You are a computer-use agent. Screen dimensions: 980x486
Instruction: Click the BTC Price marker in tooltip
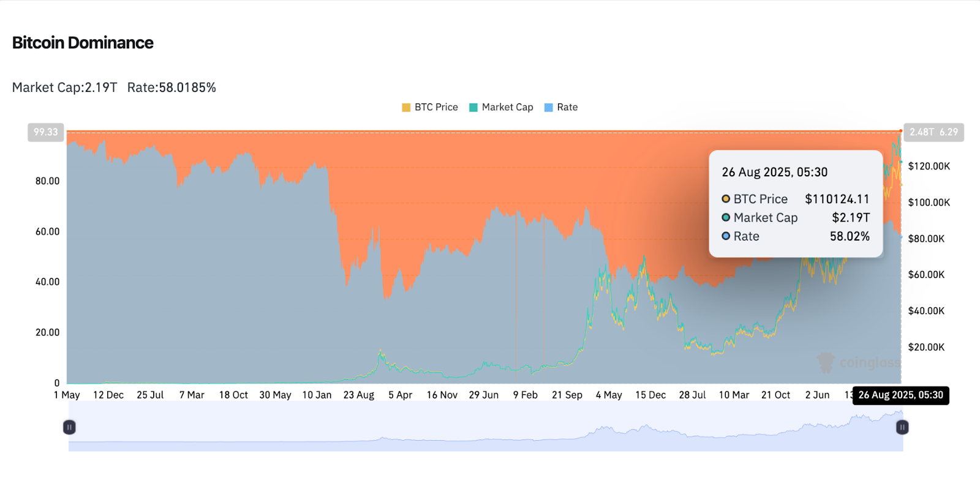click(726, 199)
